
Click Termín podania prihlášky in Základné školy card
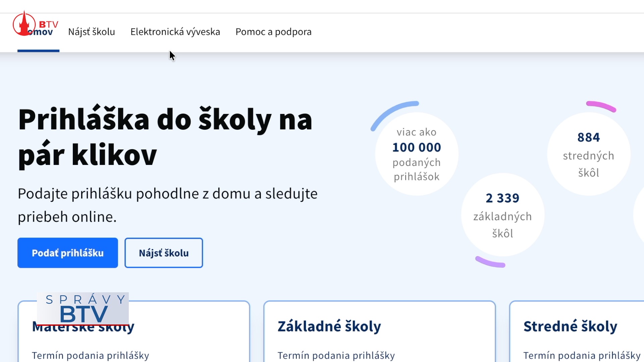click(x=336, y=355)
